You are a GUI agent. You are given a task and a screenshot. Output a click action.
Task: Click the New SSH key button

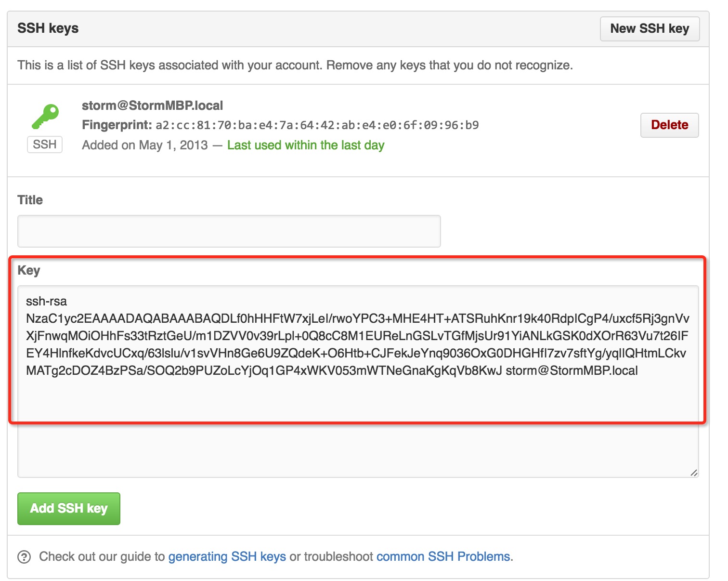coord(650,29)
